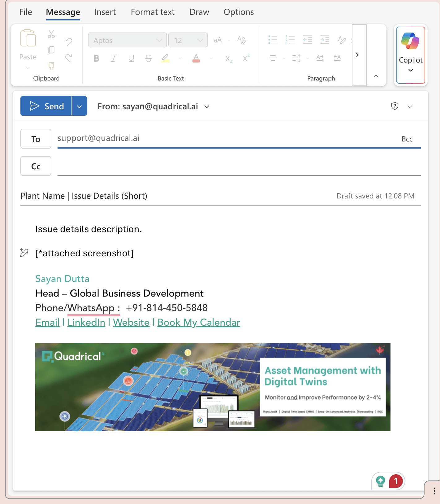This screenshot has height=504, width=440.
Task: Click the Bullets list icon
Action: [x=273, y=40]
